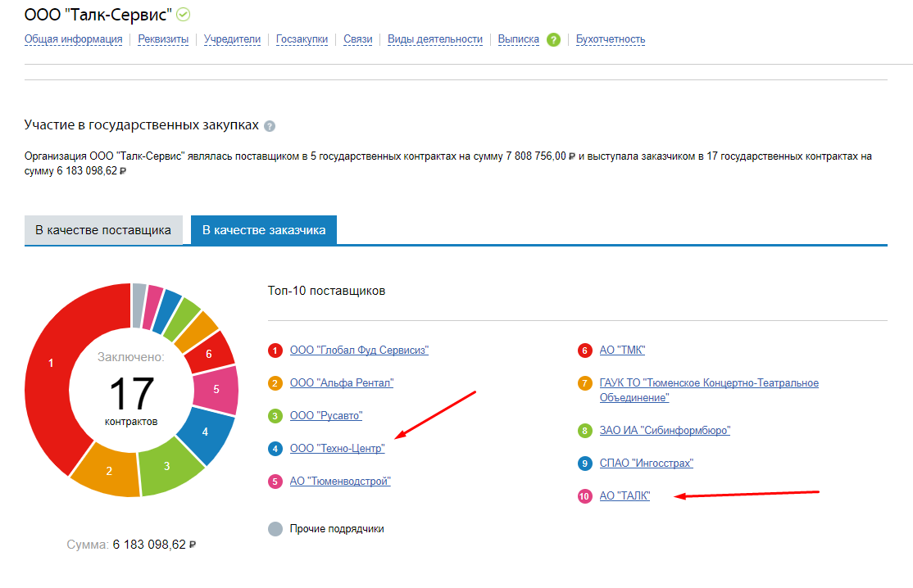Click the Топ-10 поставщиков heading
Viewport: 913px width, 588px height.
tap(326, 291)
